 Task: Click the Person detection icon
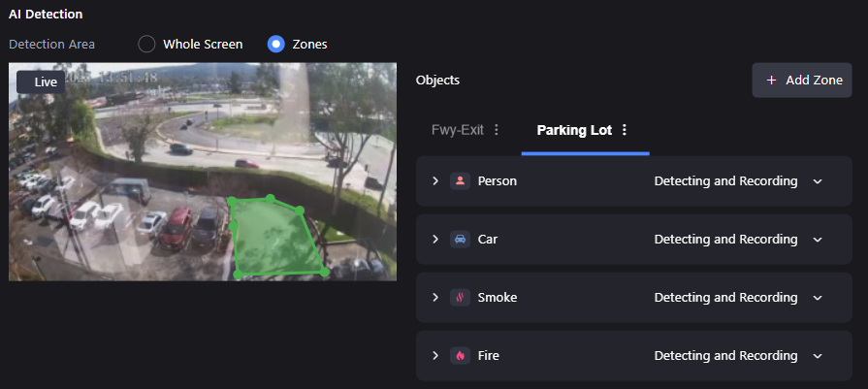pyautogui.click(x=460, y=181)
